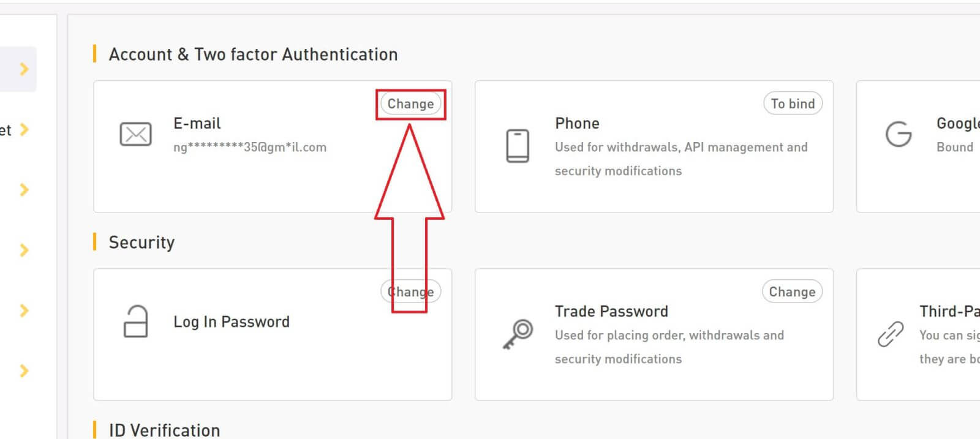The width and height of the screenshot is (980, 439).
Task: Open the Phone card title
Action: click(x=577, y=123)
